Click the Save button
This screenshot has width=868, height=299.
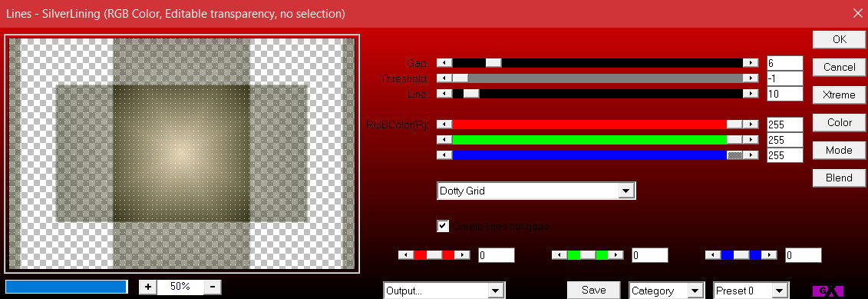593,290
